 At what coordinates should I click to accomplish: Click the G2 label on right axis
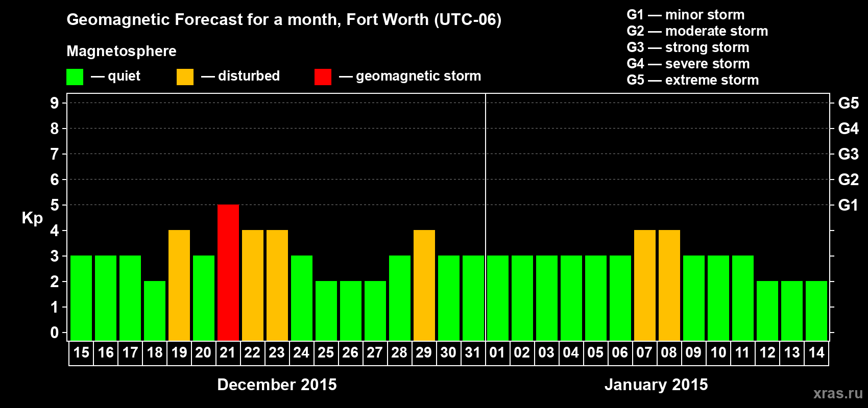(848, 180)
